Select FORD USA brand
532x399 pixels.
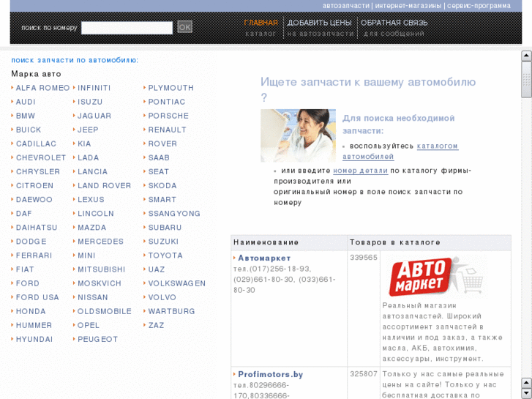pyautogui.click(x=37, y=297)
